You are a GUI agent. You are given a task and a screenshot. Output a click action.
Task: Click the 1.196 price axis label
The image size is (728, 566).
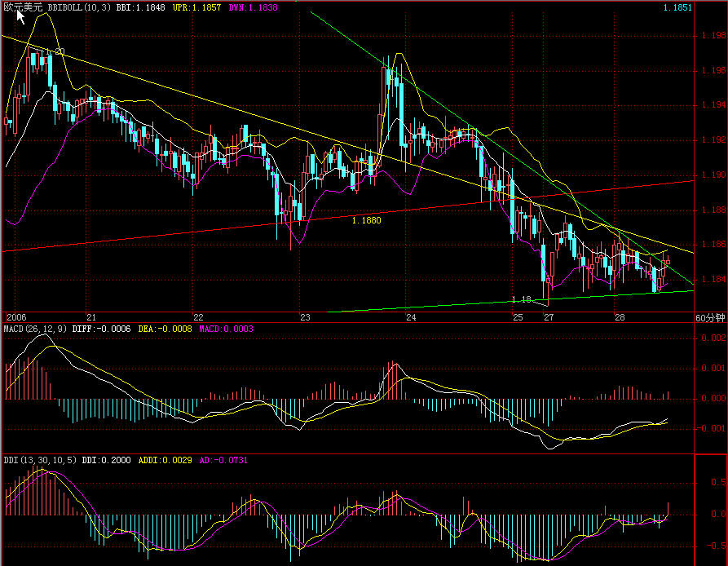click(713, 70)
